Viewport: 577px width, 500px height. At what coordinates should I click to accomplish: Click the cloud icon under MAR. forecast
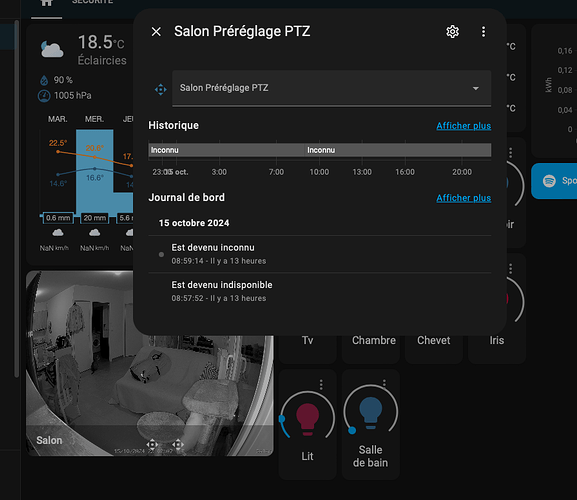tap(58, 233)
